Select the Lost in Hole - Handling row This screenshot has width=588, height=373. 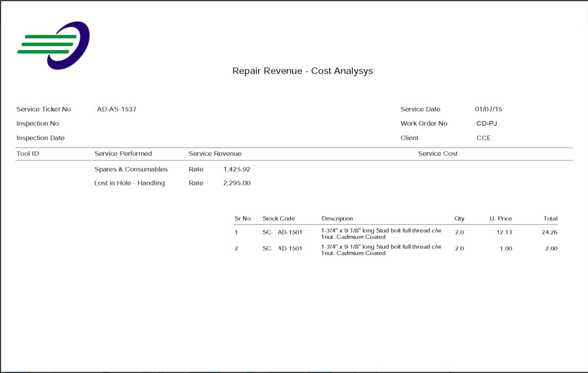click(129, 183)
